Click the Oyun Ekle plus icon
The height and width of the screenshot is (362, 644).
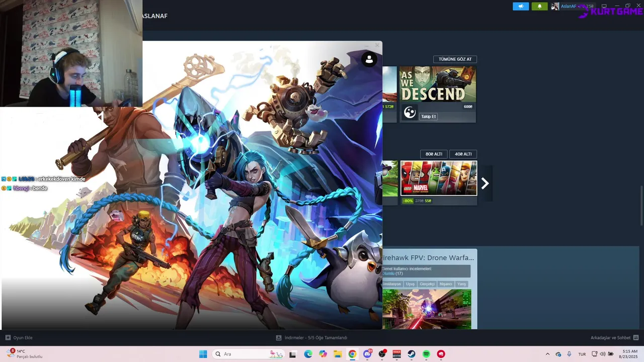8,338
